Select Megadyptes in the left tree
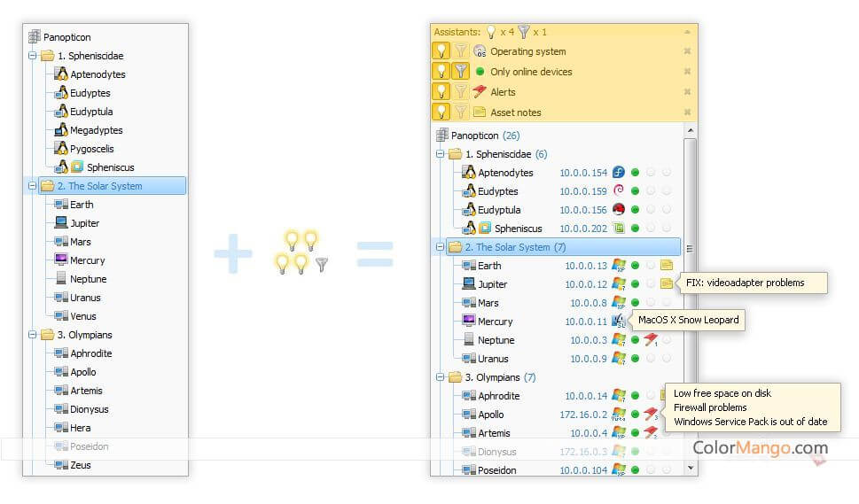The width and height of the screenshot is (859, 504). (x=96, y=130)
